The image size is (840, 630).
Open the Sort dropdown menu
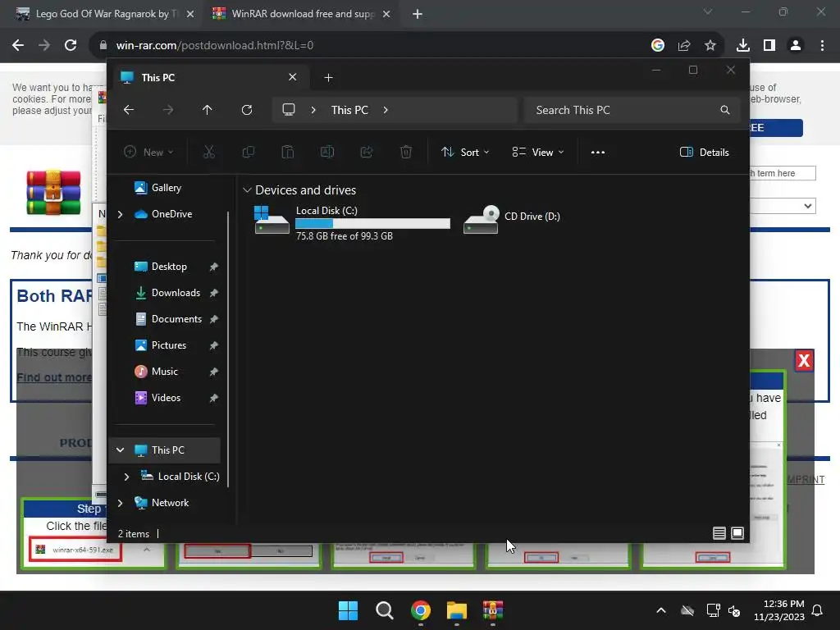464,152
